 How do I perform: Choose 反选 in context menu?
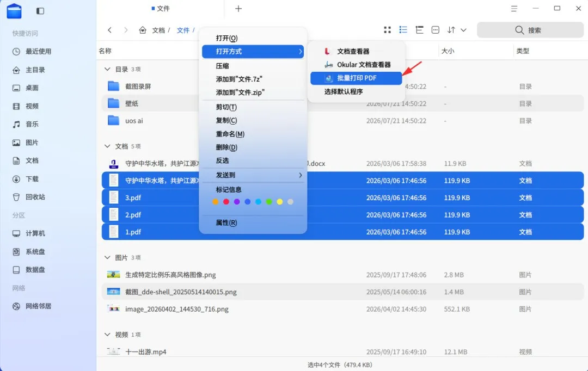253,161
